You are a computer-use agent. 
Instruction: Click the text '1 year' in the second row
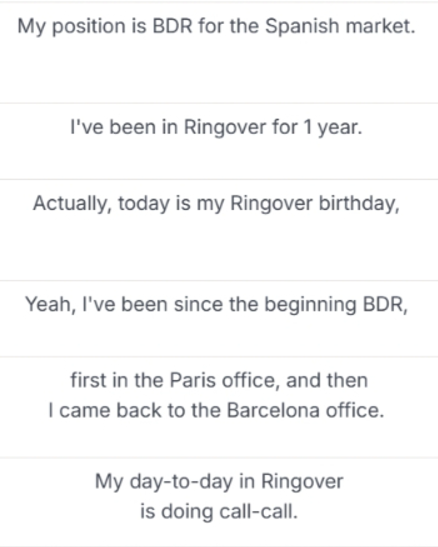(x=333, y=127)
